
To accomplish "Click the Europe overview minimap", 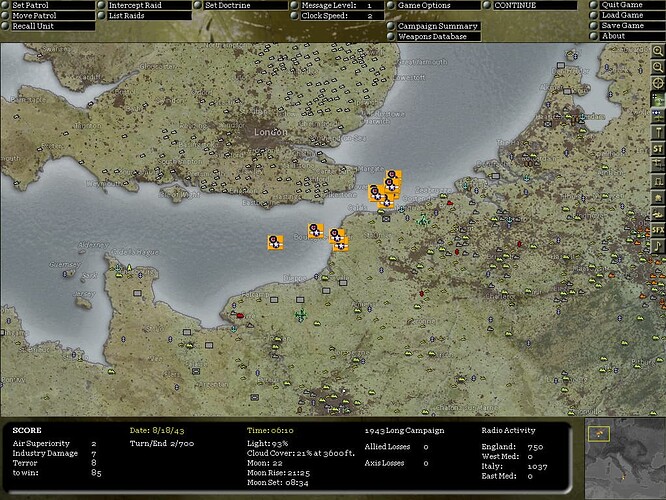I will click(625, 458).
